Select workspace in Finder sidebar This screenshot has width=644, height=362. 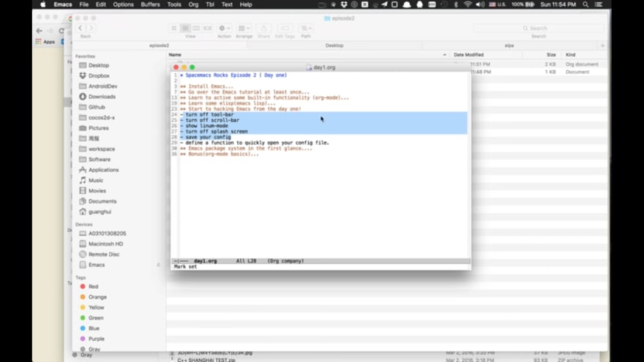pyautogui.click(x=102, y=149)
